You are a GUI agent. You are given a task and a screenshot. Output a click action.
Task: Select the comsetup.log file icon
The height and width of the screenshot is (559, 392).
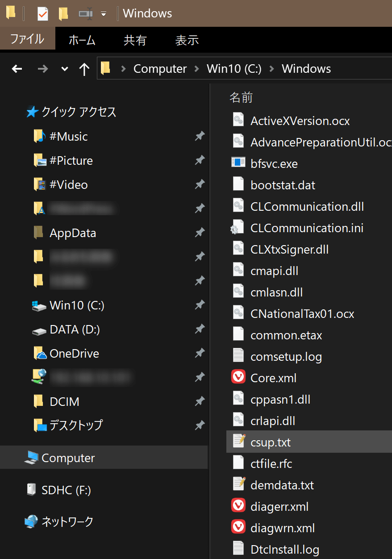tap(238, 356)
